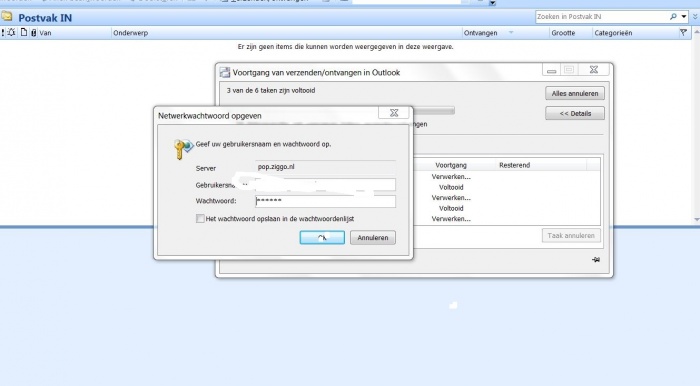
Task: Click Annuleren in the network password dialog
Action: coord(373,237)
